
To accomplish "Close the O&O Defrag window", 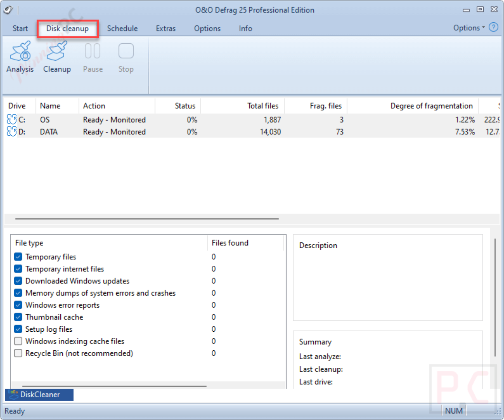I will pos(494,10).
